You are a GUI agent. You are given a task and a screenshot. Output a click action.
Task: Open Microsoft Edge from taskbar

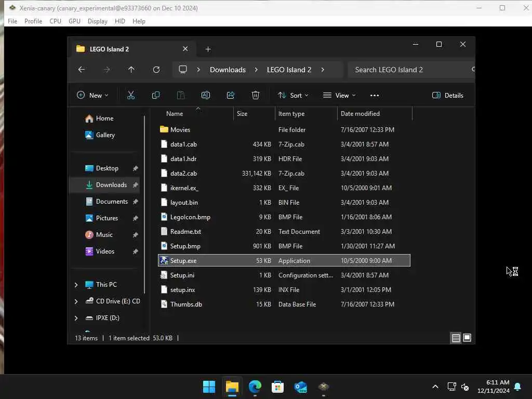255,387
